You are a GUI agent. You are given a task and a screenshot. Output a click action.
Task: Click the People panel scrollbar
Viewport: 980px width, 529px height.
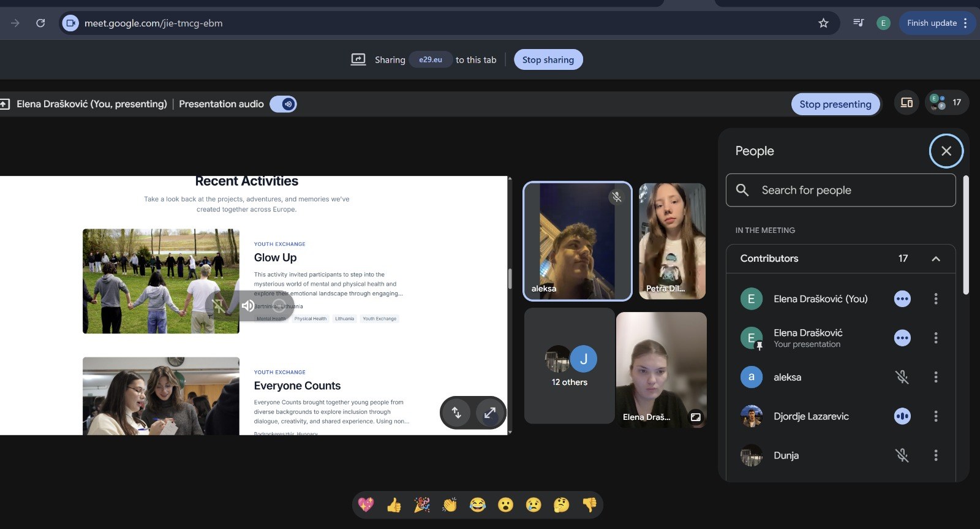point(966,235)
